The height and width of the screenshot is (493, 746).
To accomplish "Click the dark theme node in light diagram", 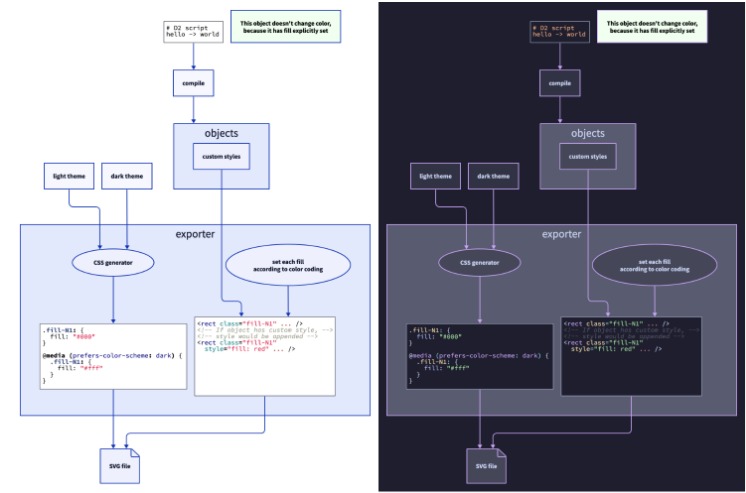I will pos(127,176).
